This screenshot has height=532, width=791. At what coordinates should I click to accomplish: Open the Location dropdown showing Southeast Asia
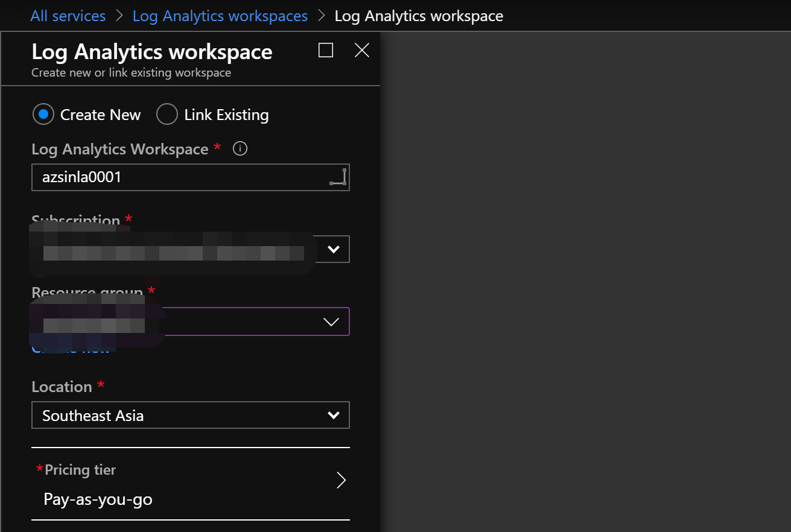point(191,415)
